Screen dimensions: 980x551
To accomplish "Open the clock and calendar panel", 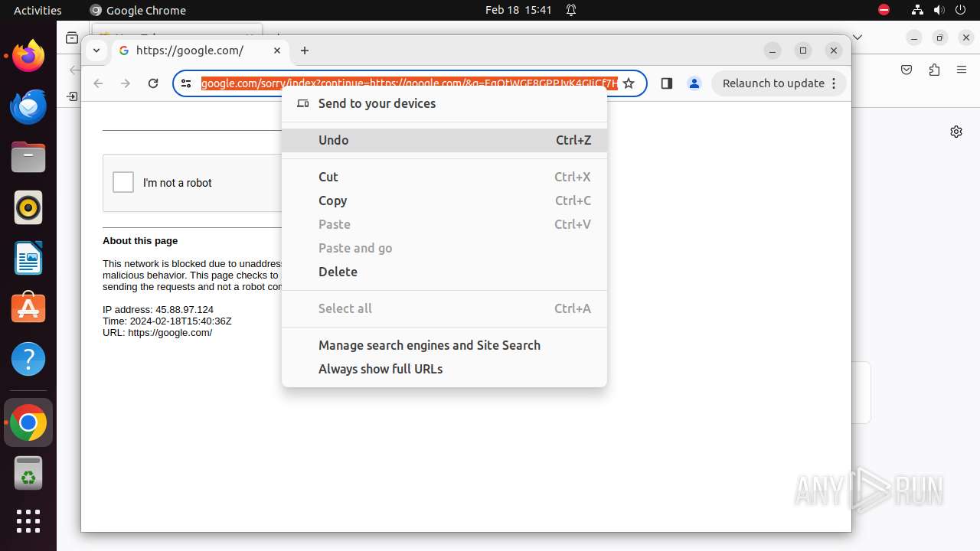I will click(518, 10).
